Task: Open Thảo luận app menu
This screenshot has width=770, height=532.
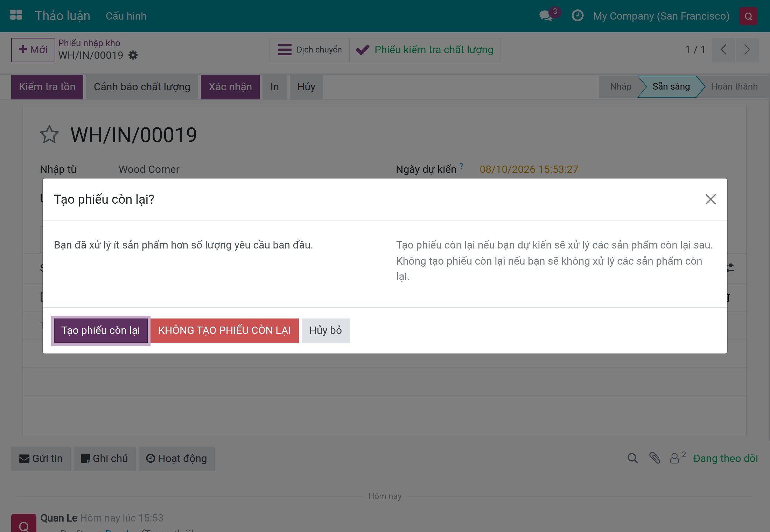Action: [63, 16]
